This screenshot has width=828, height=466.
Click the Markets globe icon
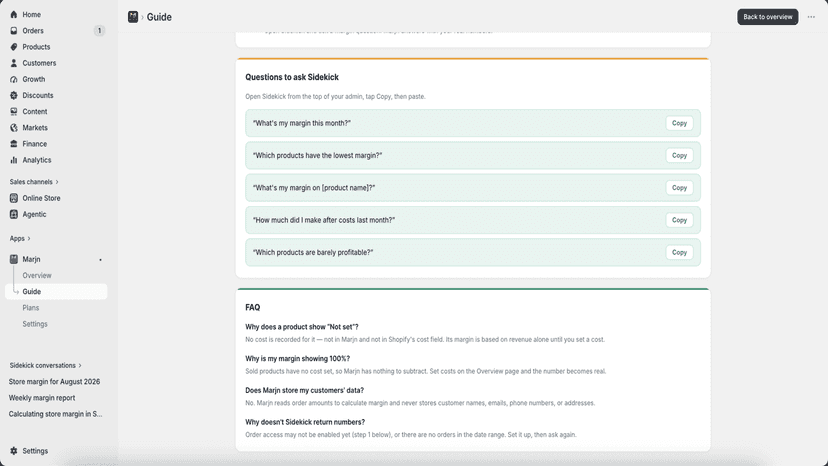(x=14, y=128)
